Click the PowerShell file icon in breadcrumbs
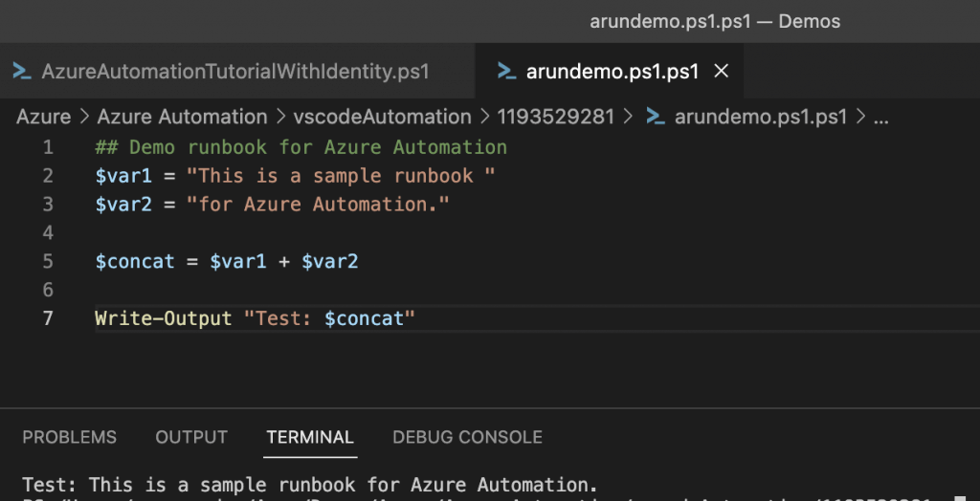 [x=656, y=117]
